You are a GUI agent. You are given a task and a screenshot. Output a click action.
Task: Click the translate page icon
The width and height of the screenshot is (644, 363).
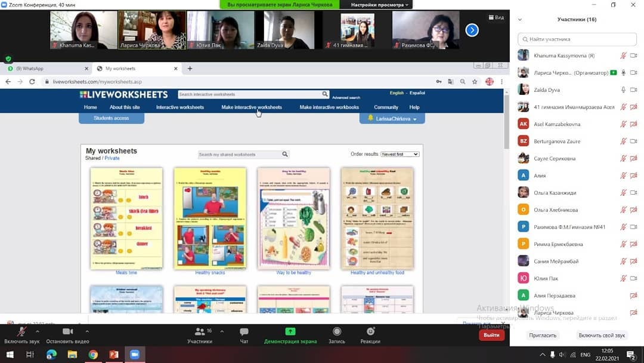(451, 82)
